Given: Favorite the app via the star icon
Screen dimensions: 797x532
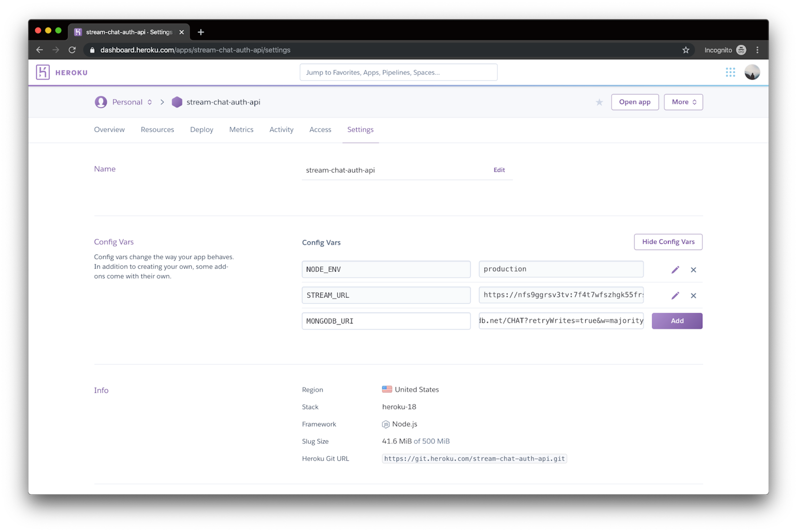Looking at the screenshot, I should click(599, 102).
